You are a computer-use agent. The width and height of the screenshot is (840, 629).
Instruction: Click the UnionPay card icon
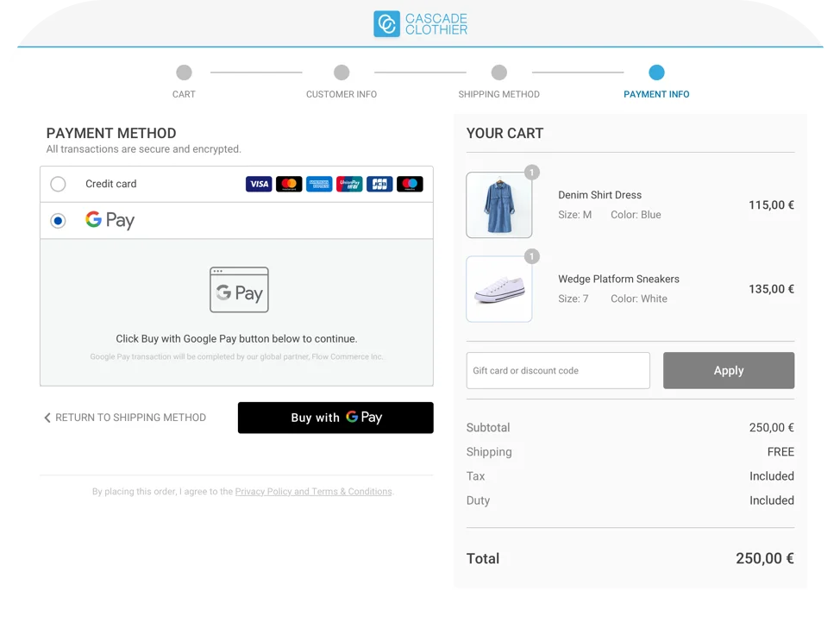click(x=349, y=184)
